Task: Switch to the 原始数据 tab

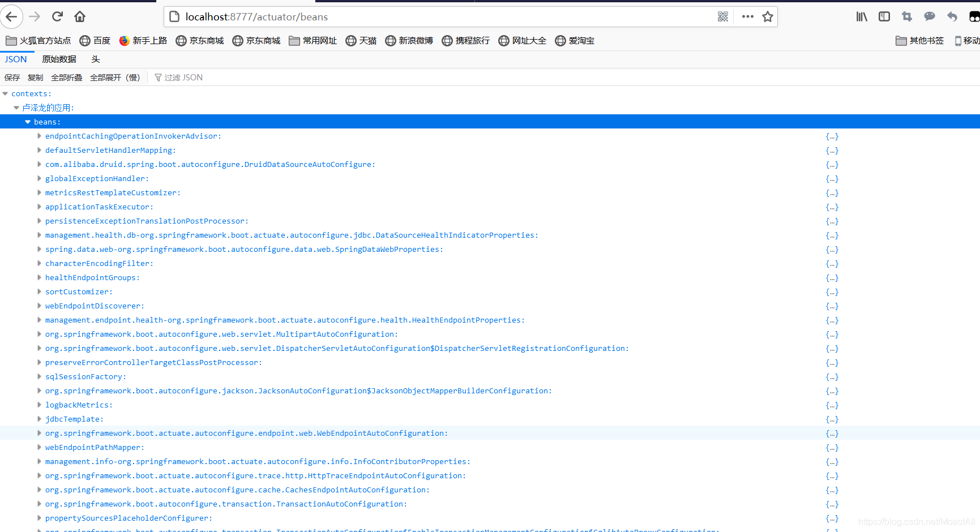Action: [59, 59]
